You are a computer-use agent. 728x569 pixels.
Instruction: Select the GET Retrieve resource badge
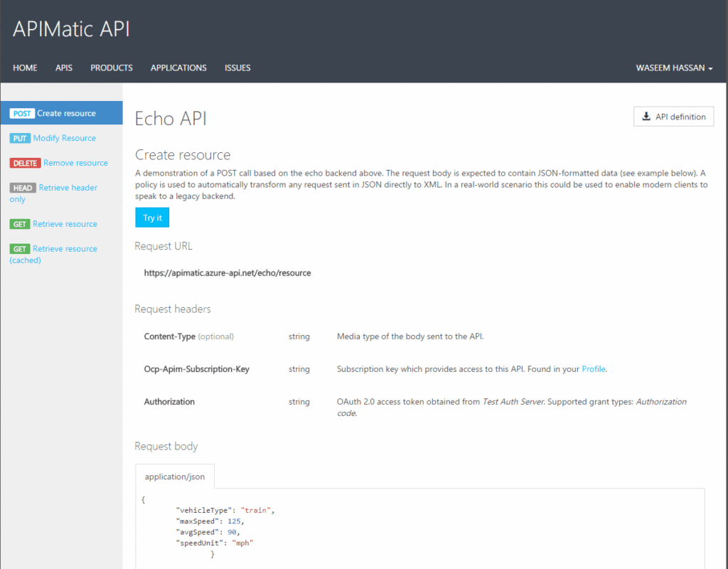point(20,223)
